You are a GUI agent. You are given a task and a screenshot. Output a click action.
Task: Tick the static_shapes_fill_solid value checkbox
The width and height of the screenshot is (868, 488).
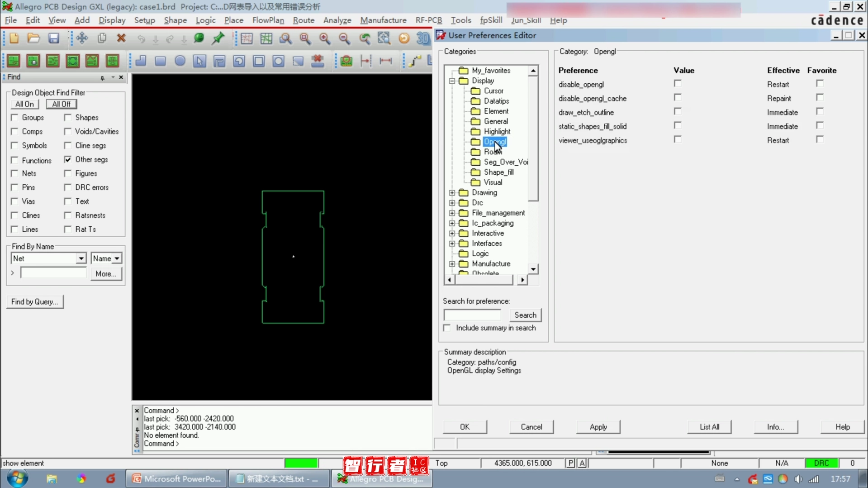pos(677,125)
